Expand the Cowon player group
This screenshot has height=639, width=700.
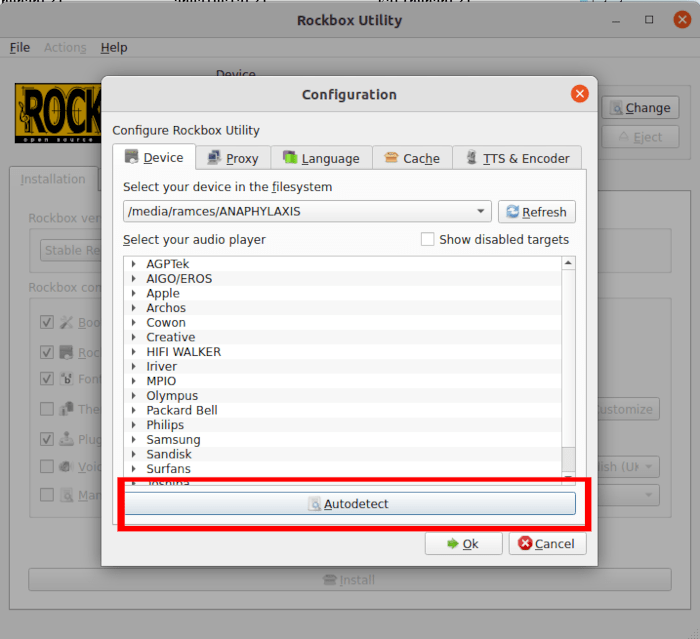tap(133, 322)
